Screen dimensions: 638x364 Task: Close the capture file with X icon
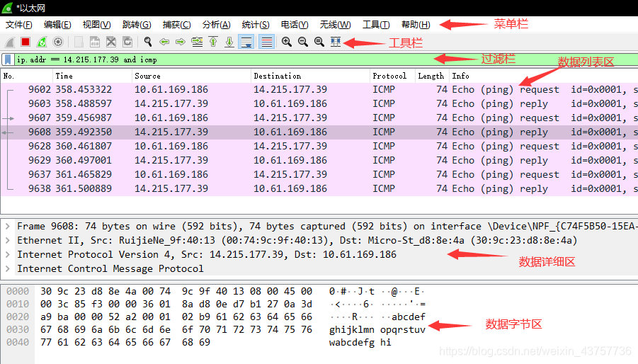click(x=111, y=42)
